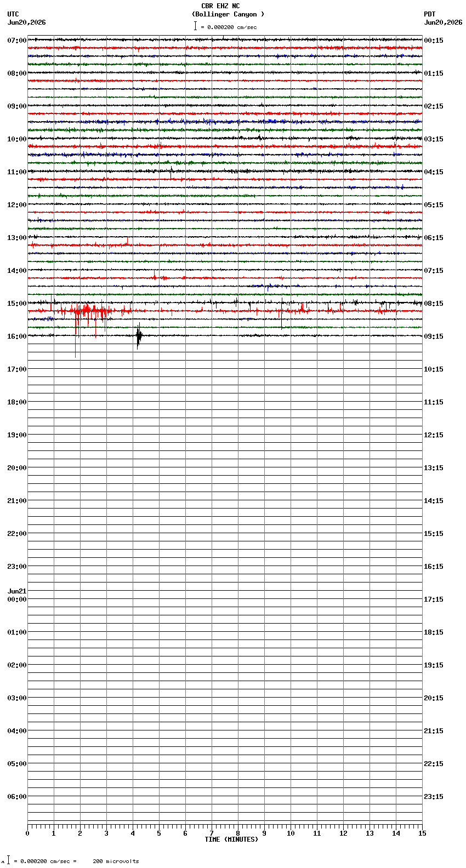Click the 09:00 UTC row label
466x868 pixels.
pyautogui.click(x=17, y=106)
